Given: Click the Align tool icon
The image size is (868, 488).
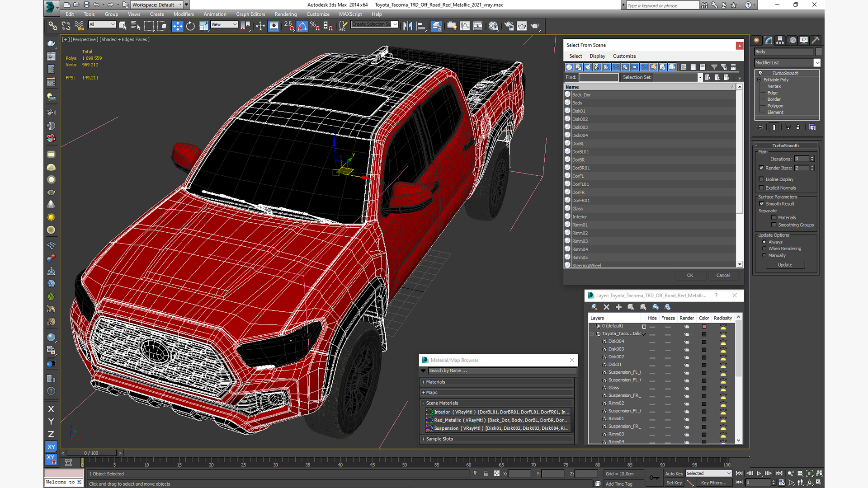Looking at the screenshot, I should pos(421,26).
